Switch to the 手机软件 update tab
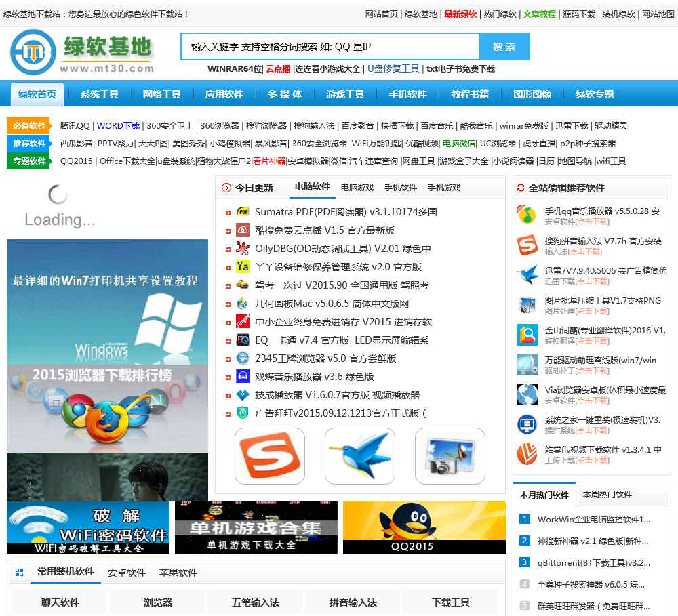 pos(401,187)
